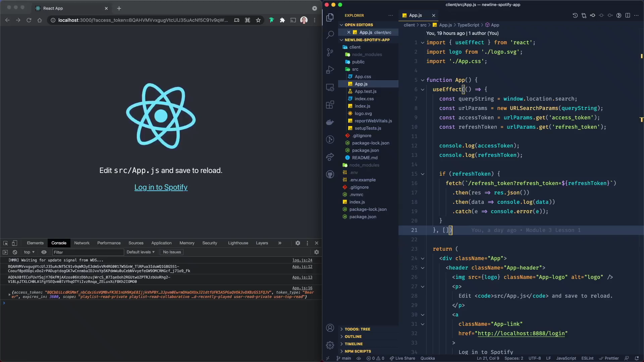Select the DevTools inspect element icon
This screenshot has height=362, width=644.
5,243
